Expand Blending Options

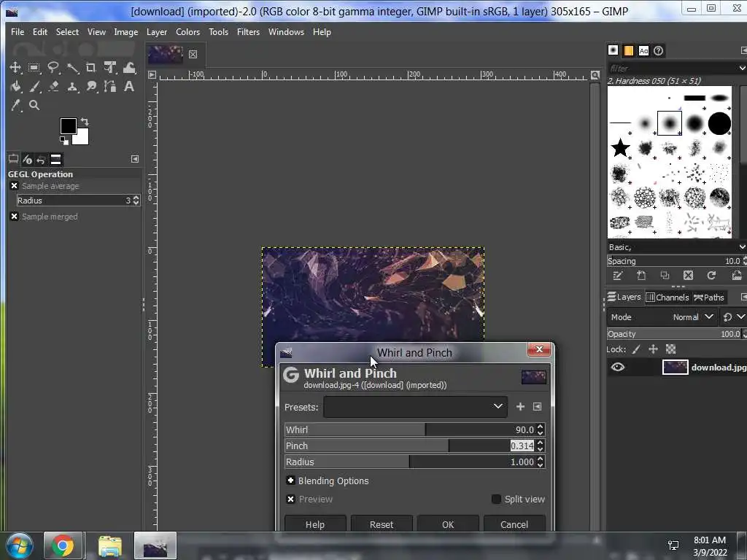click(290, 480)
